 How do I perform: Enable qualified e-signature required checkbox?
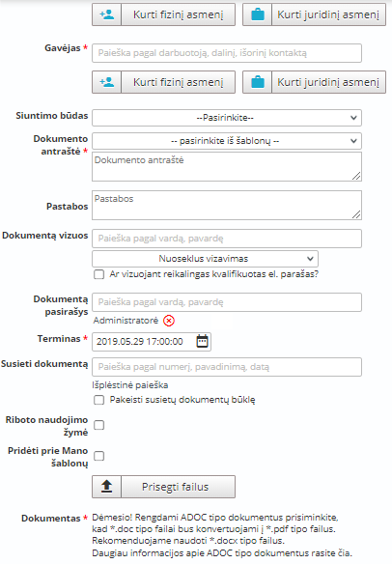point(98,274)
